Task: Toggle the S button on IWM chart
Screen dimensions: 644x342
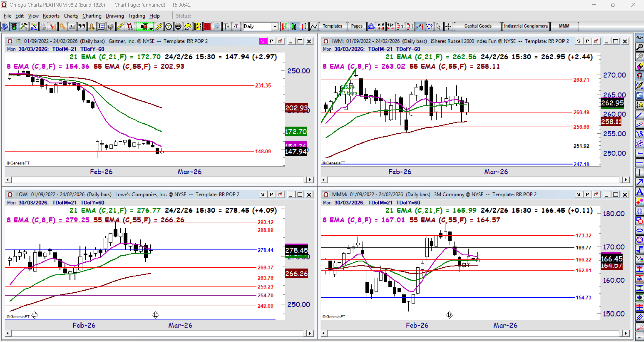Action: click(x=579, y=41)
